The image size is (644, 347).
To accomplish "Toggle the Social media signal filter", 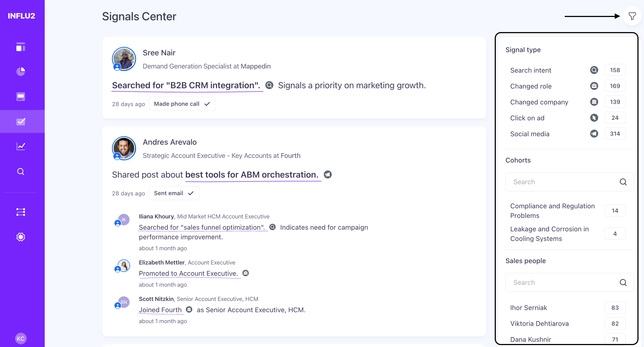I will tap(530, 134).
